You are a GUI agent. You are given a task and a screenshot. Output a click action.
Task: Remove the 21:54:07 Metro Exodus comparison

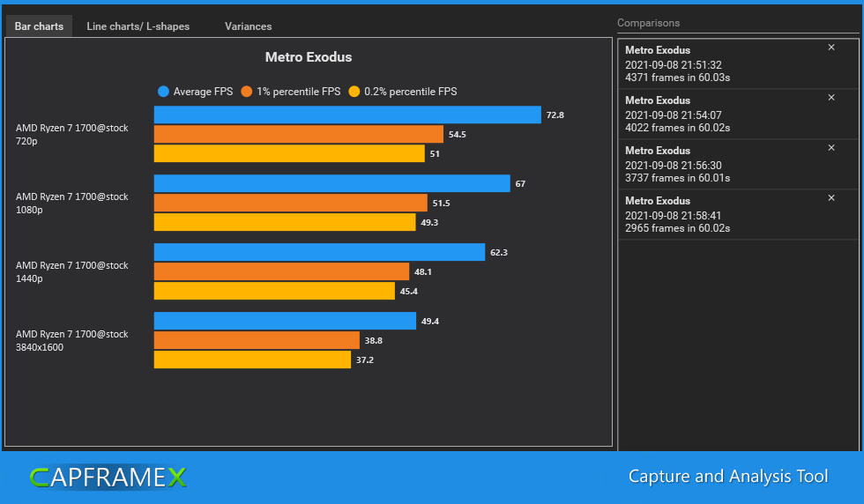(830, 98)
